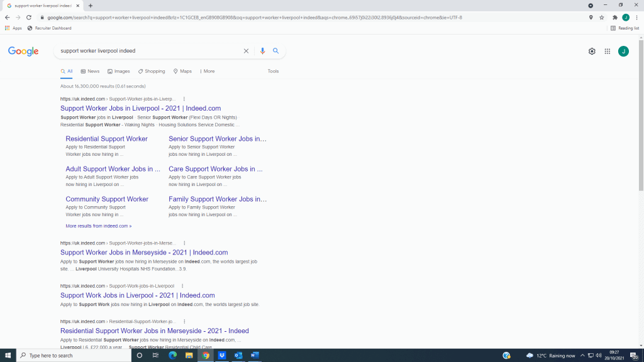Click the blue magnifier search icon

(x=275, y=51)
